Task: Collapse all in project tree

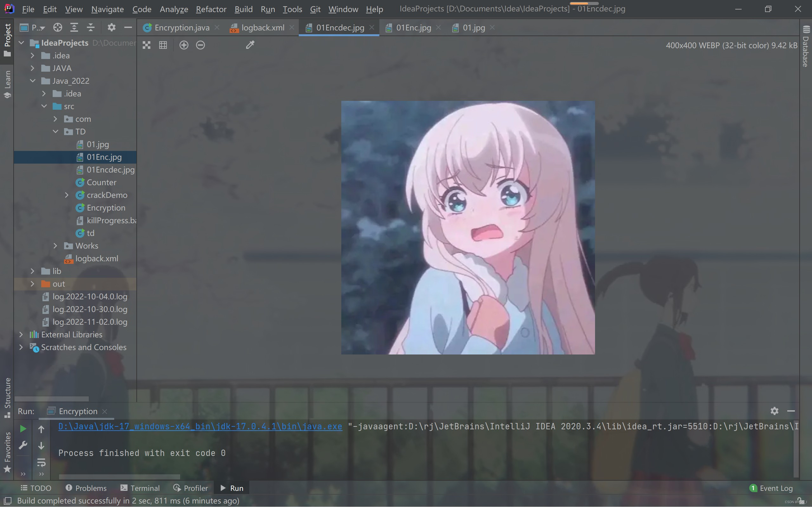Action: coord(91,28)
